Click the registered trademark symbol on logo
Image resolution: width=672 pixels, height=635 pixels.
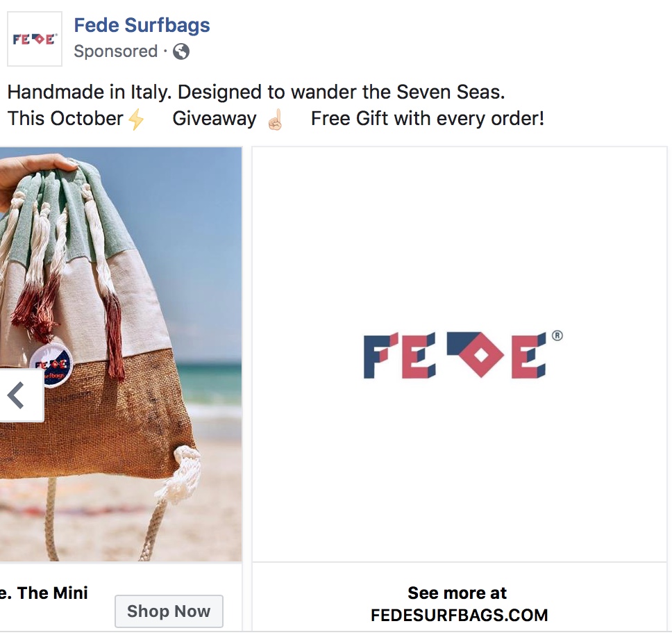[x=557, y=336]
